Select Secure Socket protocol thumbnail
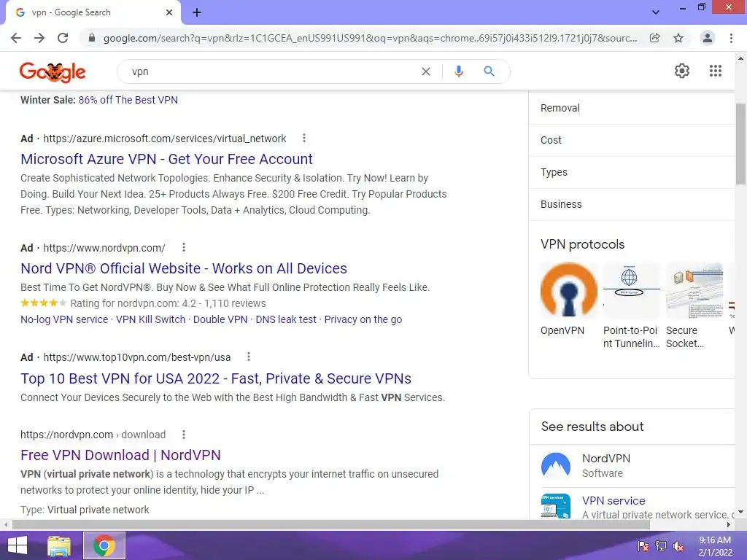Viewport: 747px width, 560px height. pos(694,290)
